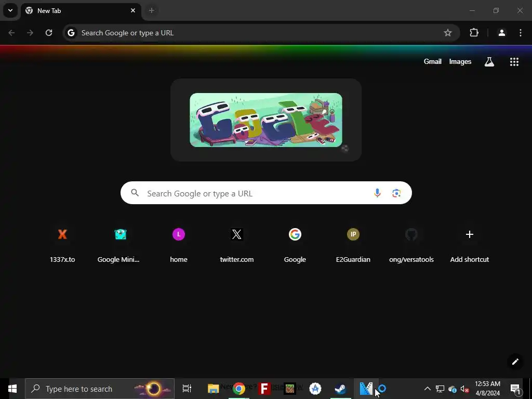This screenshot has width=532, height=399.
Task: Open the Google apps grid
Action: [514, 61]
